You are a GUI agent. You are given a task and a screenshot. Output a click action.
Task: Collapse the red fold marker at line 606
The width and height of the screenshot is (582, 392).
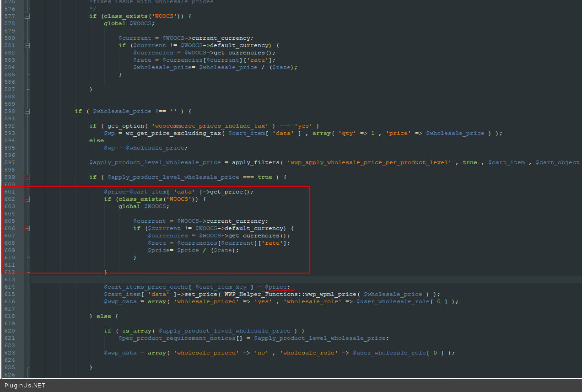pos(27,228)
